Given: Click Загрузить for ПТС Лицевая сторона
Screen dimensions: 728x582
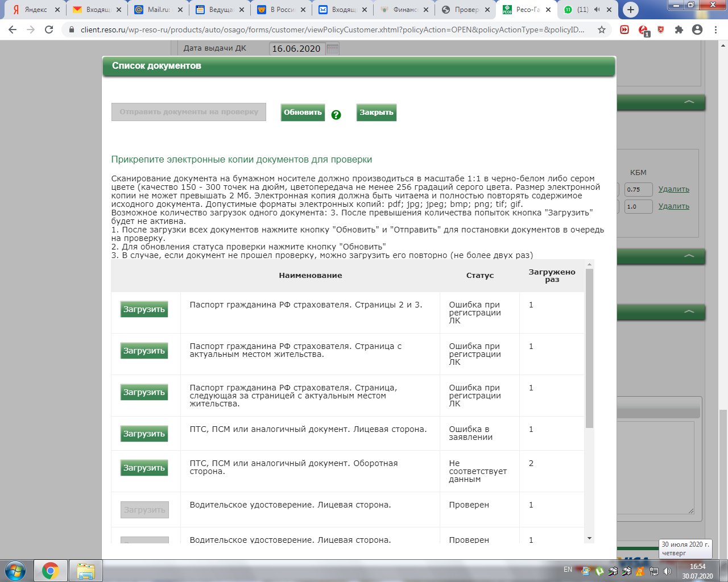Looking at the screenshot, I should (x=144, y=434).
